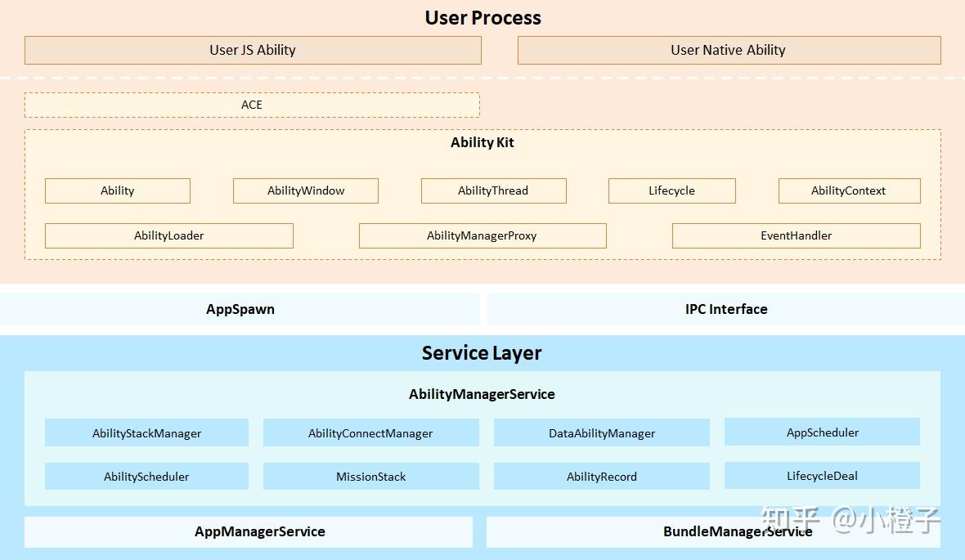Screen dimensions: 965x560
Task: Select the User Native Ability box
Action: [728, 50]
